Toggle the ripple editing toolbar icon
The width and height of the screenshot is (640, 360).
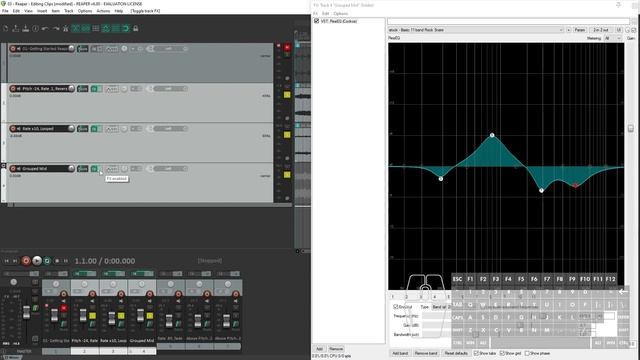point(96,29)
